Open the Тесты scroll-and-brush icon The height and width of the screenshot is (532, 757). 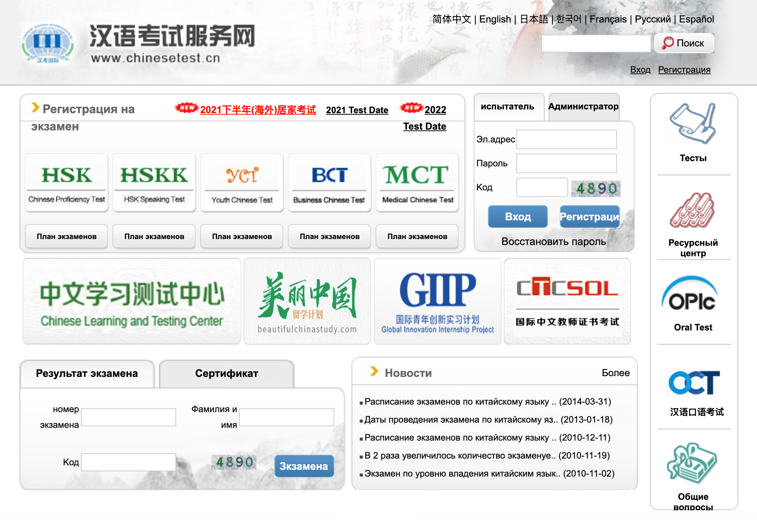[x=693, y=124]
